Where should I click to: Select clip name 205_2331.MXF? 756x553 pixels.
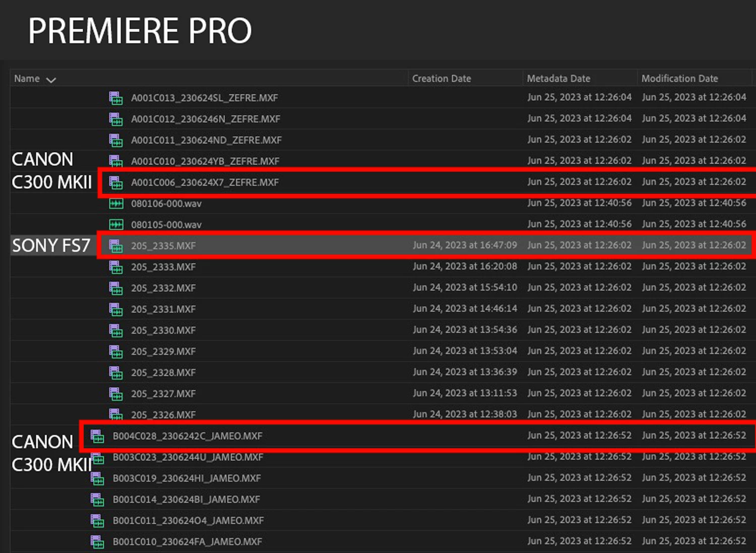pos(163,309)
